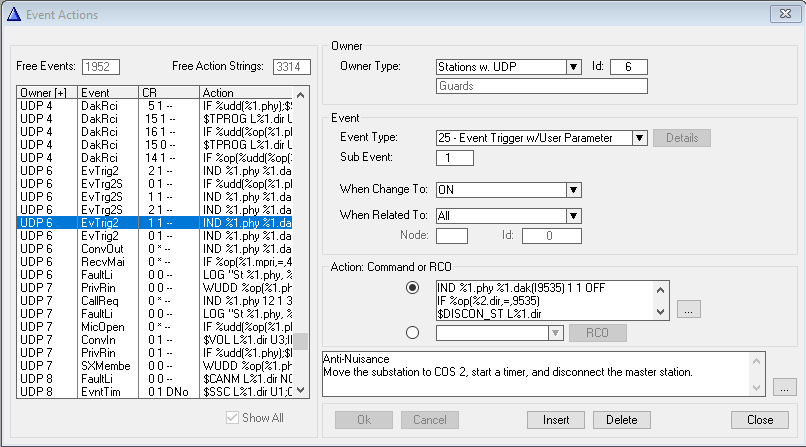Open the Event Type dropdown list
Screen dimensions: 806x447
point(639,138)
